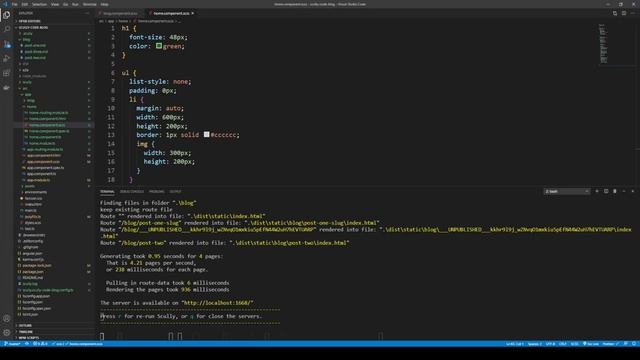Click the SCSS language mode selector
The height and width of the screenshot is (360, 640).
coord(575,344)
